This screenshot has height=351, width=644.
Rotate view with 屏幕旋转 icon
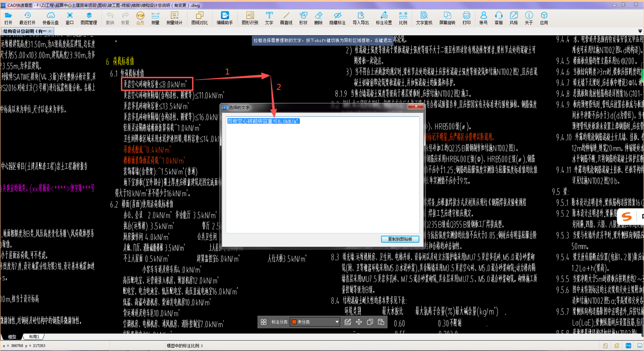[447, 18]
